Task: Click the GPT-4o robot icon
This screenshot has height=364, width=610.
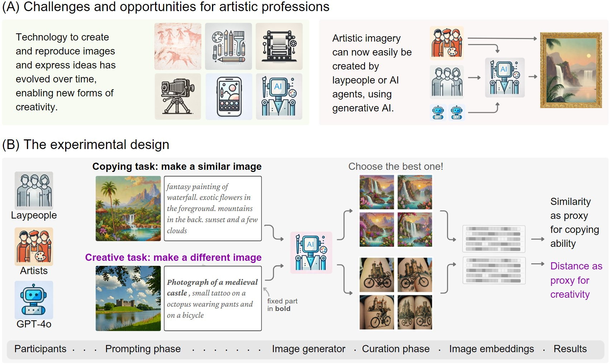Action: (x=34, y=300)
